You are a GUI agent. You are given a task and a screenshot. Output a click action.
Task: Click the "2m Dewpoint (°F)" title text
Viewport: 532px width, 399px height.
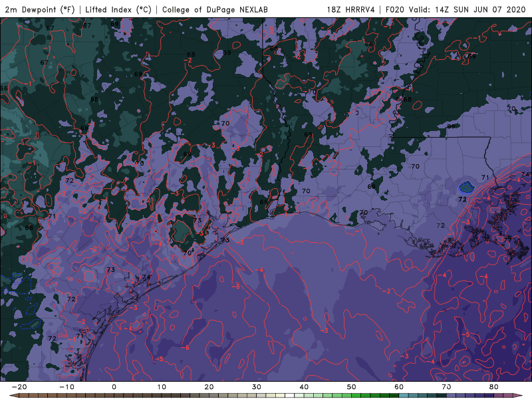tap(40, 9)
